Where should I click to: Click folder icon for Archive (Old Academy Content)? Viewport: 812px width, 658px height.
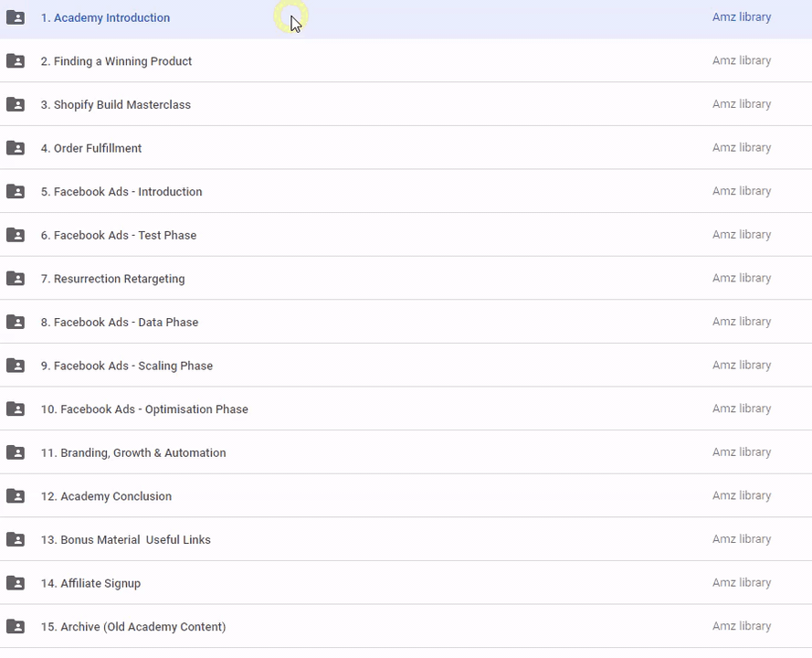pyautogui.click(x=16, y=627)
